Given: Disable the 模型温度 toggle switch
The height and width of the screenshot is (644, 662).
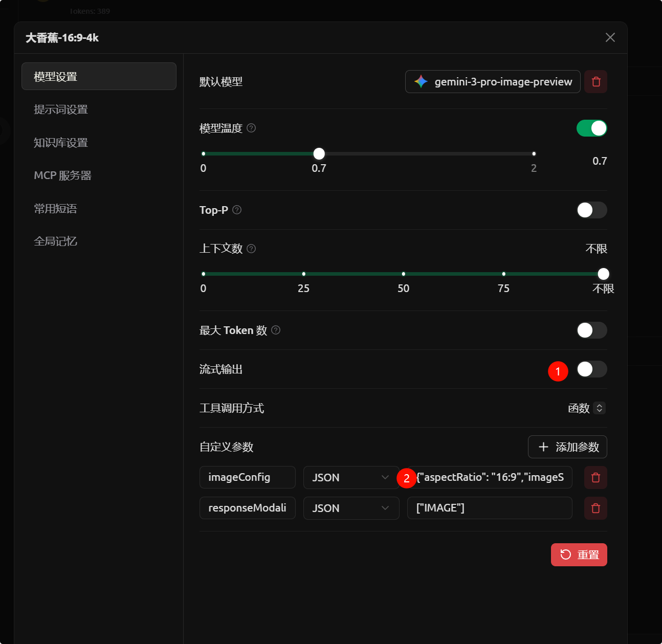Looking at the screenshot, I should pyautogui.click(x=591, y=128).
